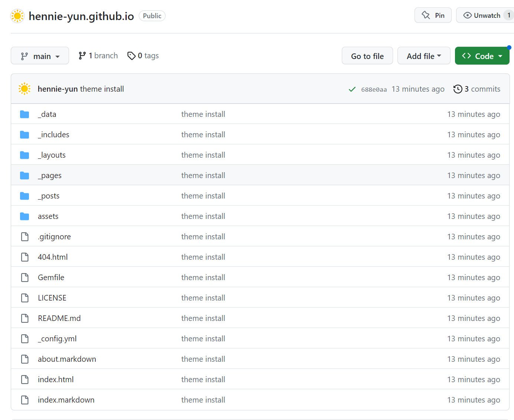Viewport: 514px width, 420px height.
Task: Click the file icon next to LICENSE
Action: (25, 298)
